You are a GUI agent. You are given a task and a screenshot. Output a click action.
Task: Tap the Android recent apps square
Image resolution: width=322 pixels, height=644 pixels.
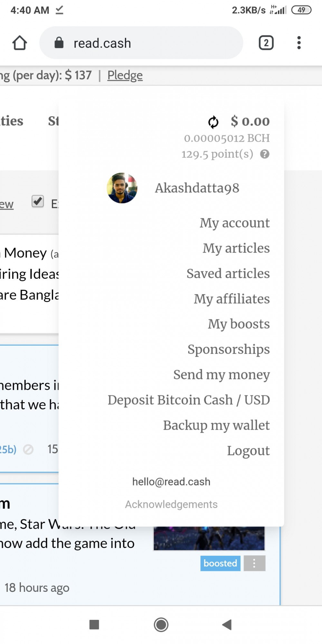click(x=94, y=625)
